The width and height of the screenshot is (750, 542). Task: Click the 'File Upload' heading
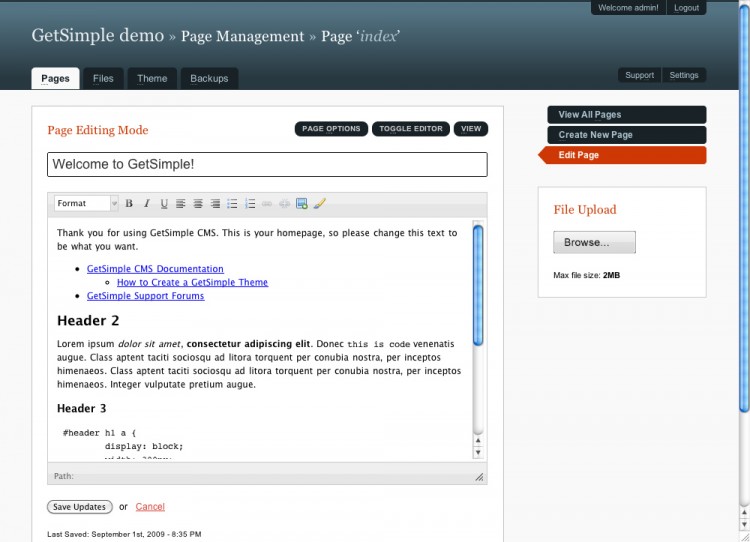click(585, 210)
